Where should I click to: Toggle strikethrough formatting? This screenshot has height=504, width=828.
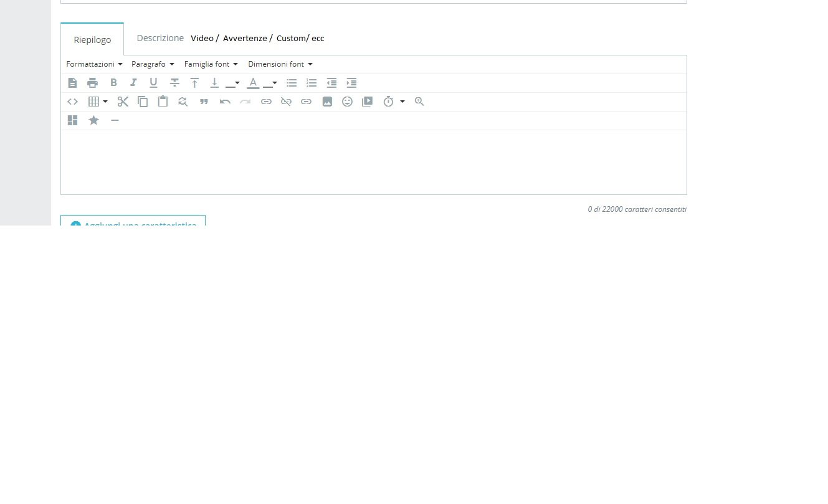174,83
